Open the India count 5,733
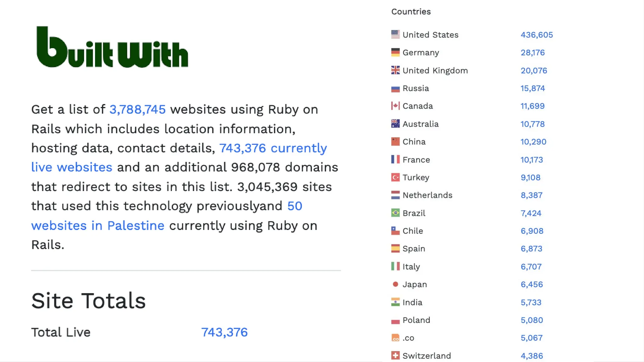Viewport: 644px width, 362px height. tap(531, 302)
